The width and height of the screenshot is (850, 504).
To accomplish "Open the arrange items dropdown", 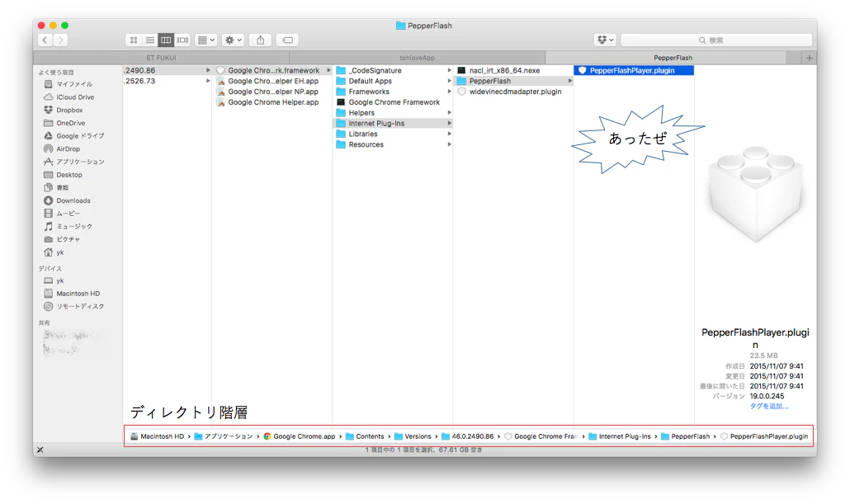I will (206, 40).
